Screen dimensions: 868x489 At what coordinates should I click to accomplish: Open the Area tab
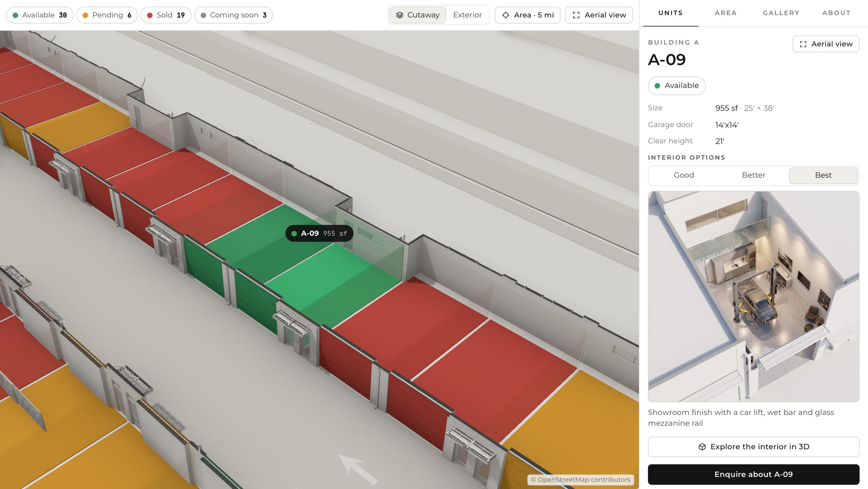click(x=726, y=13)
